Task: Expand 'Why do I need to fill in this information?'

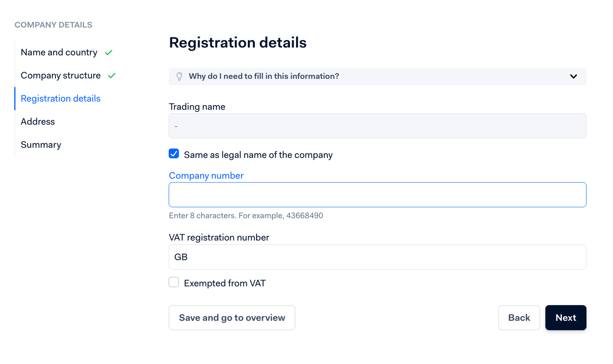Action: tap(264, 76)
